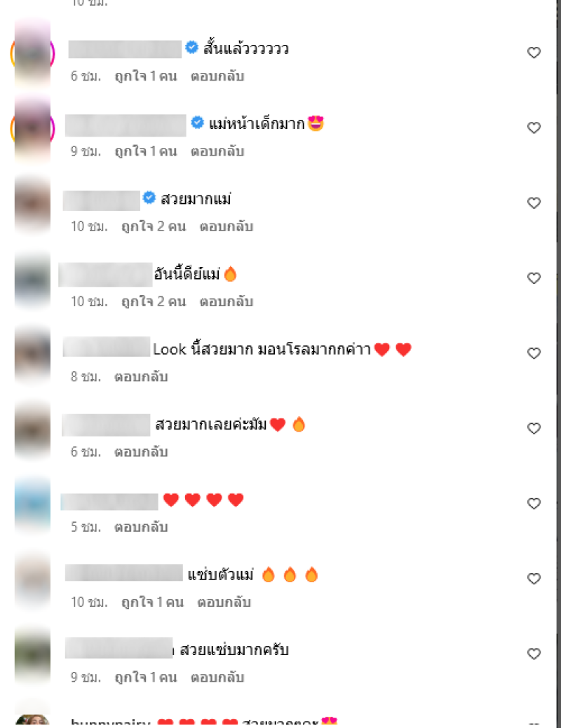
Task: Heart the "แซ่บตัวแม่" comment
Action: pos(534,579)
